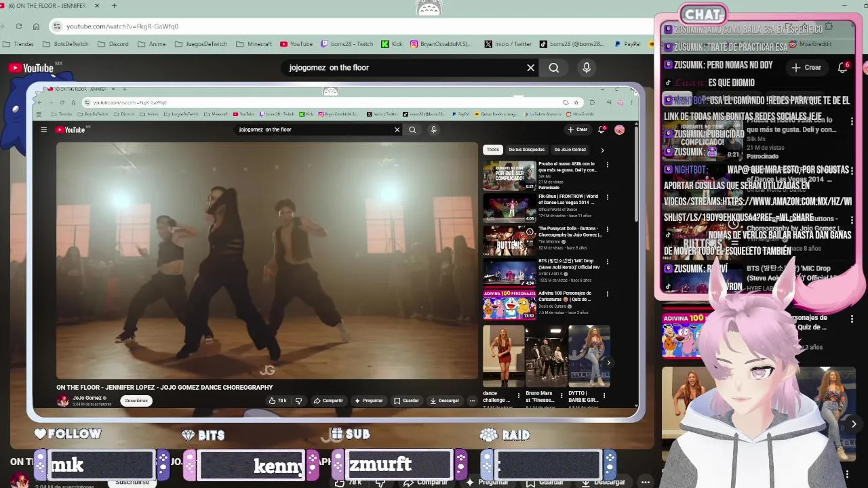Open the three-dot more actions menu in the inner window

pyautogui.click(x=472, y=401)
